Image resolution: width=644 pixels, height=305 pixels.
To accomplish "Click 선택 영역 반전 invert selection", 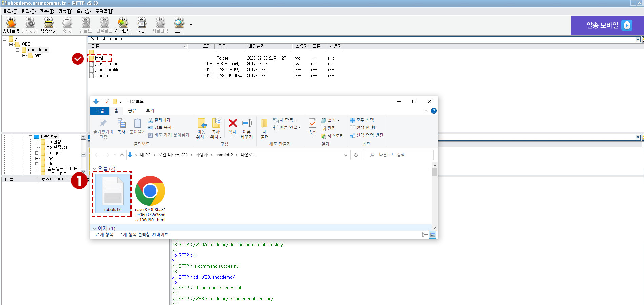I will point(366,135).
